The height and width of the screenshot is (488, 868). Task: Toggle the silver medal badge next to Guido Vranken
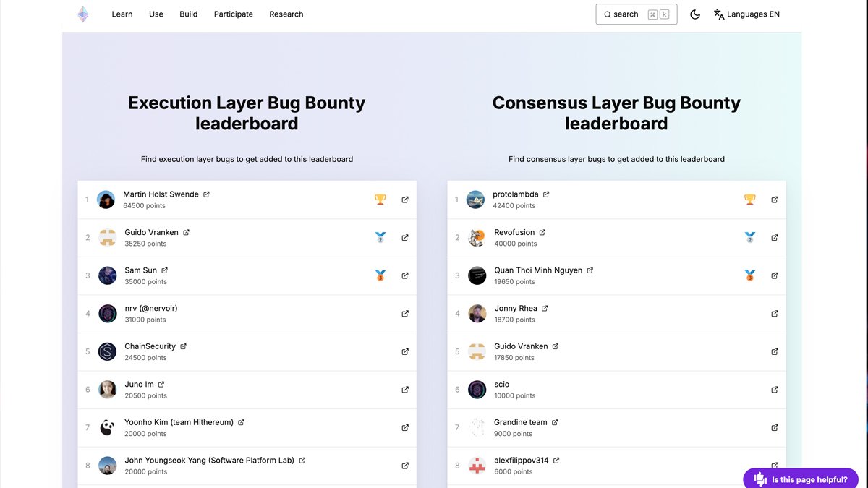[x=380, y=237]
